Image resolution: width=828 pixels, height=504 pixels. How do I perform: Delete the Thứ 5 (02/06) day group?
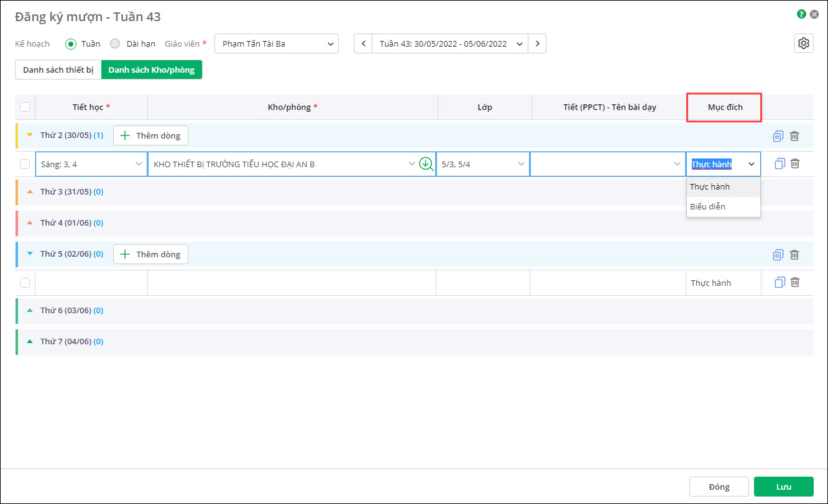794,254
